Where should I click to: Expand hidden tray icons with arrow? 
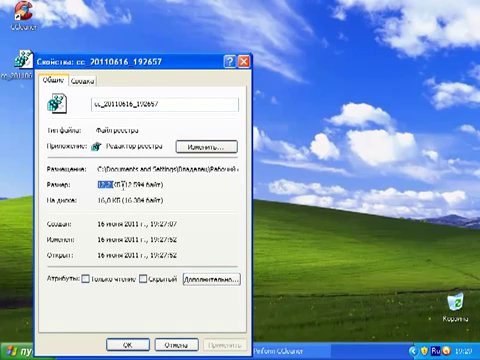(x=413, y=351)
